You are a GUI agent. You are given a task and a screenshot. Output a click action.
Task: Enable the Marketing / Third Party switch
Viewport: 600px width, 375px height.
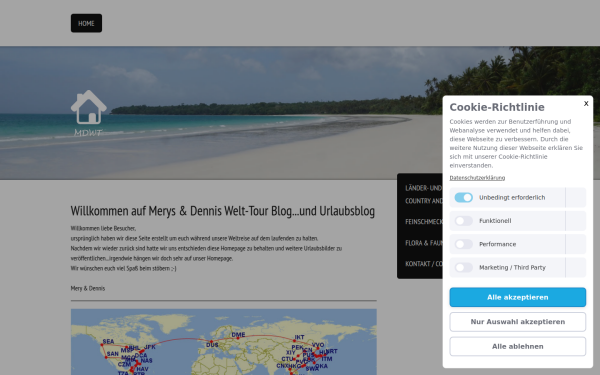pos(463,267)
